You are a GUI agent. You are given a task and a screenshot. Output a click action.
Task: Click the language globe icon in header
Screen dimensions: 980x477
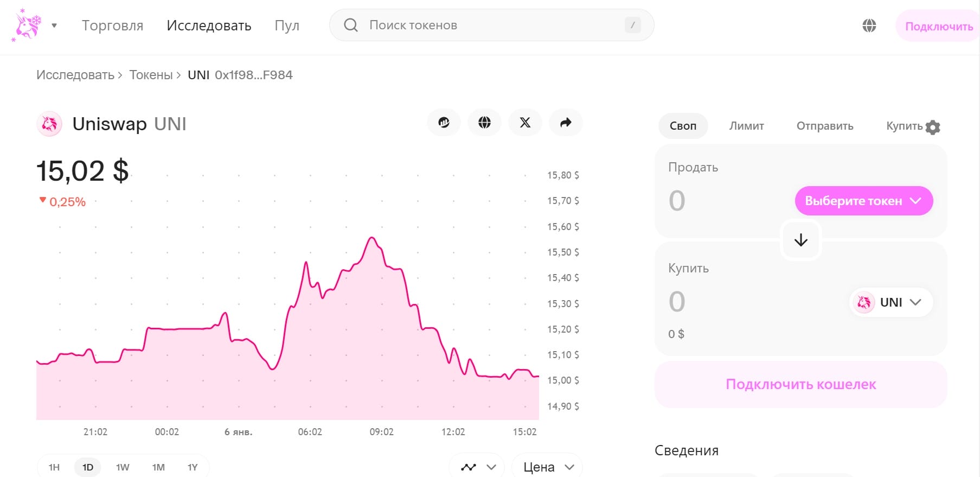[x=869, y=26]
